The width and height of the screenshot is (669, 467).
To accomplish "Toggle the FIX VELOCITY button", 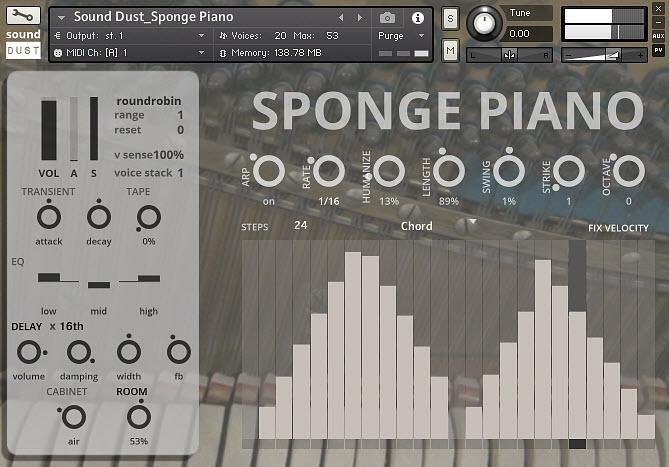I will pyautogui.click(x=618, y=228).
